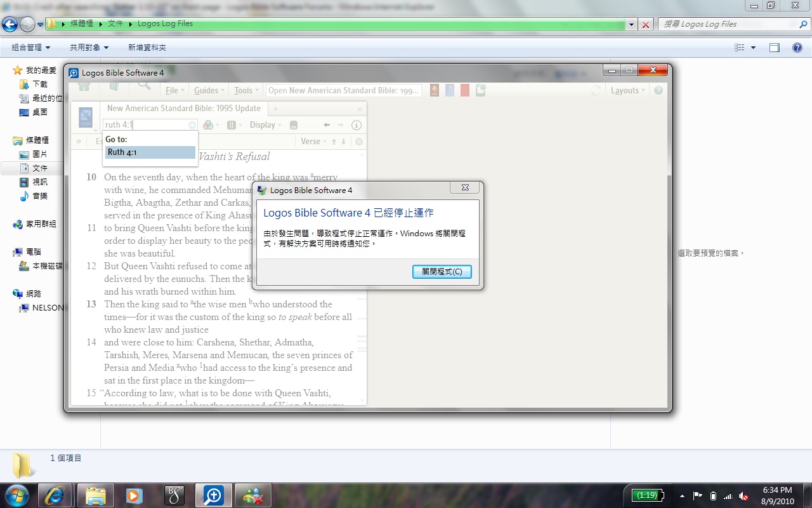This screenshot has width=812, height=508.
Task: Open the blue book shortcut in Logos toolbar
Action: tap(450, 90)
